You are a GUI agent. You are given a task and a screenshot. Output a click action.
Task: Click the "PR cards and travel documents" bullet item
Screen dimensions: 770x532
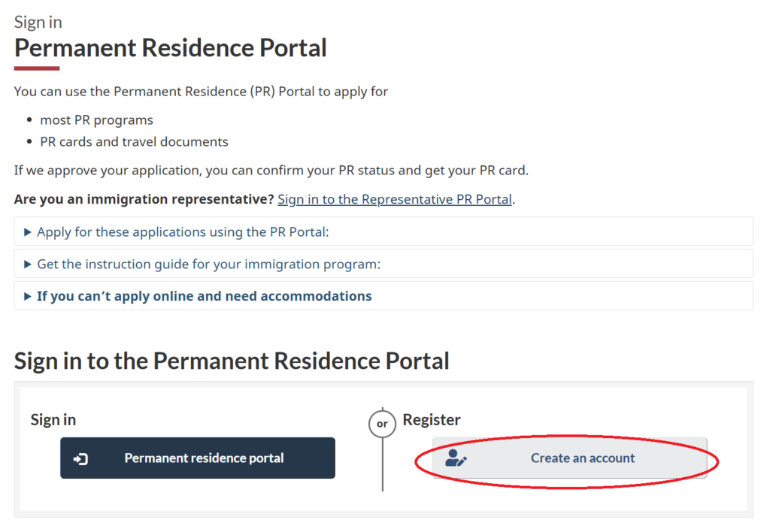click(134, 141)
